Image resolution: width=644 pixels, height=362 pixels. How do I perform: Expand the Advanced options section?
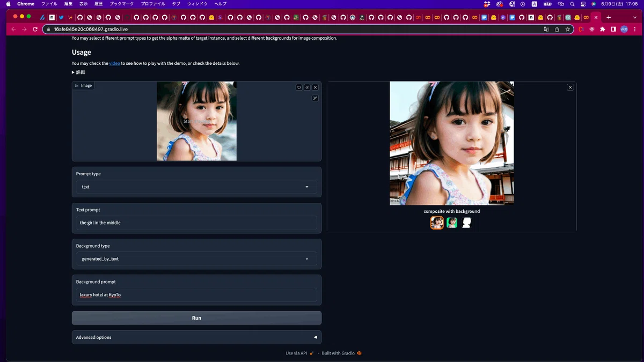pyautogui.click(x=196, y=337)
